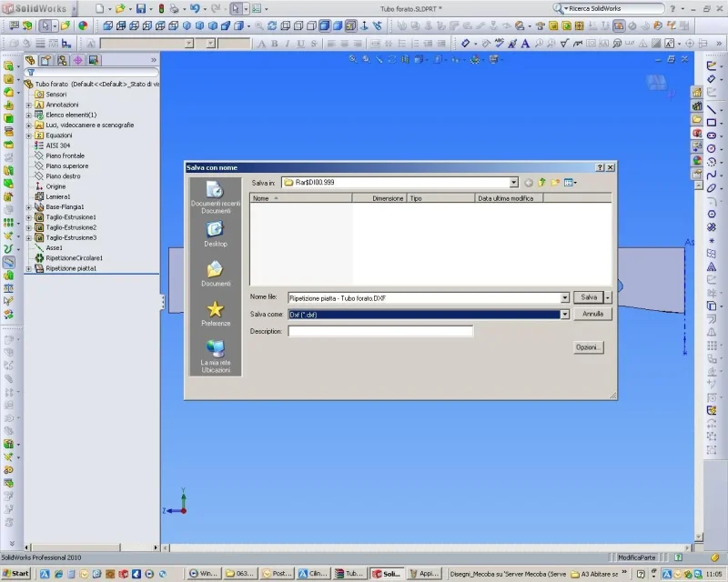Expand the Ripetizione piatta1 feature
This screenshot has height=582, width=728.
pos(29,269)
